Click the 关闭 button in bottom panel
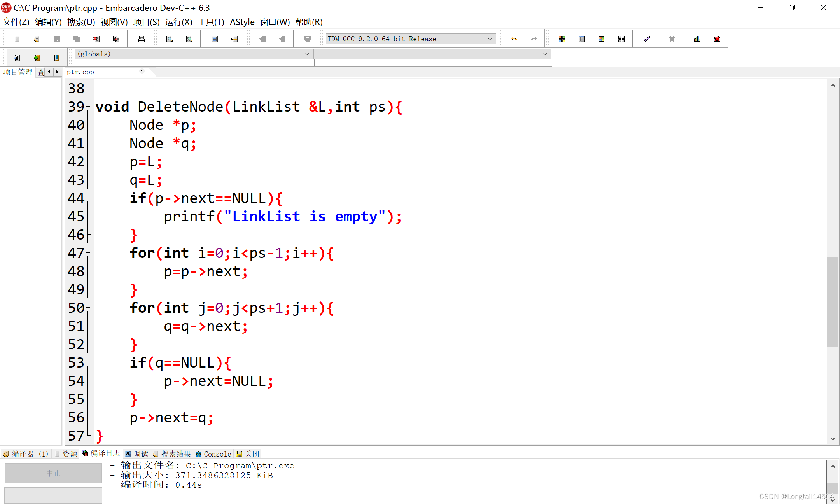Viewport: 840px width, 504px height. (x=248, y=454)
